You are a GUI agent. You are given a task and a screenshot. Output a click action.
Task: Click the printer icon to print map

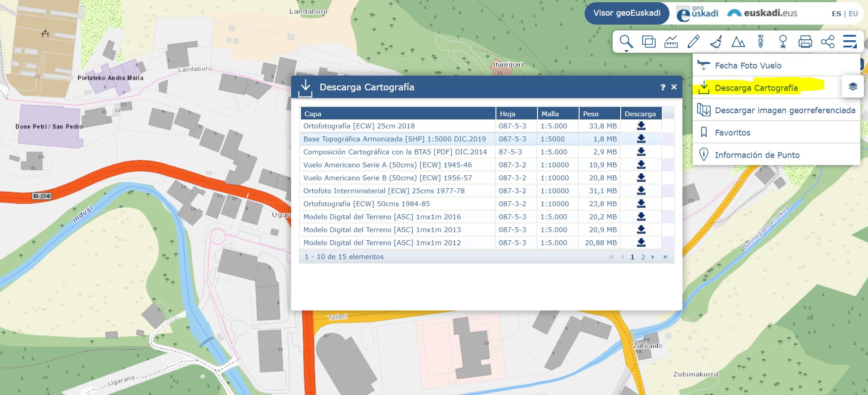coord(805,42)
